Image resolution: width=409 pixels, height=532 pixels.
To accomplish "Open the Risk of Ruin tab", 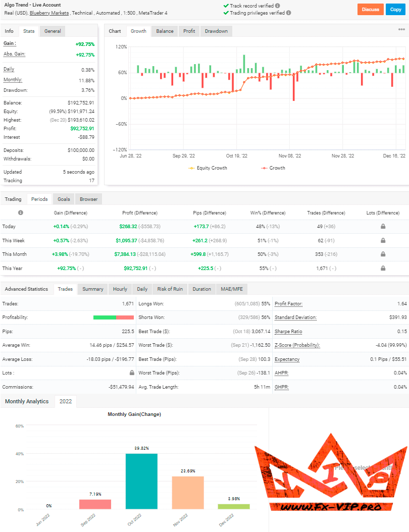I will pos(170,289).
